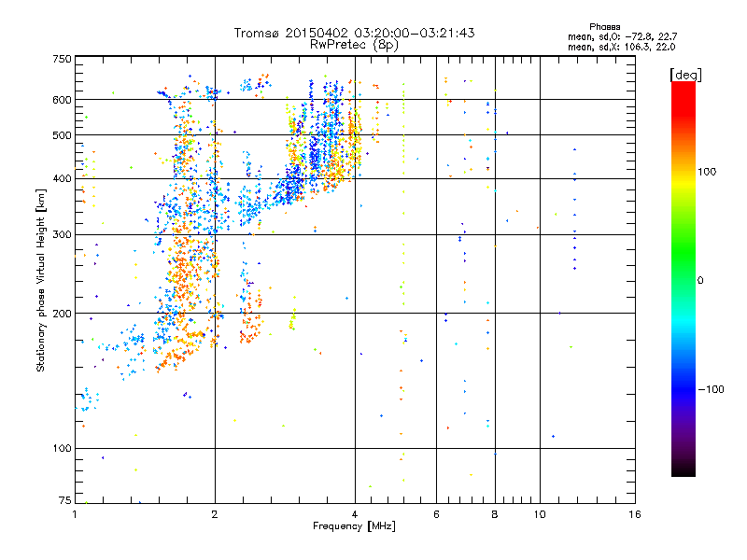Click the plot title starting with 'Tromsø 20150402'
Viewport: 747px width, 560px height.
pyautogui.click(x=354, y=33)
